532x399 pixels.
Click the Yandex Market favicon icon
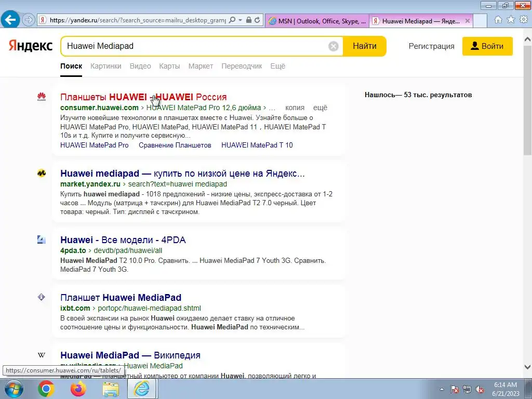click(x=42, y=174)
